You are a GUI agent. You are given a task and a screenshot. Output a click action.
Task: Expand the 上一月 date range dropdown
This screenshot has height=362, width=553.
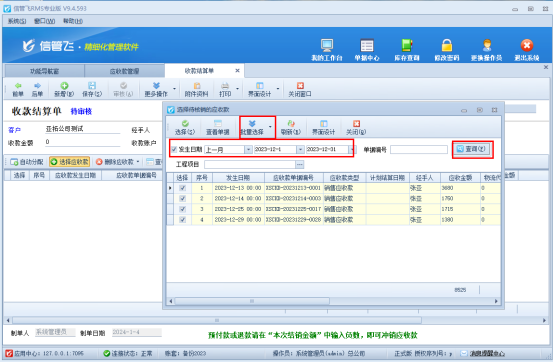(x=248, y=150)
